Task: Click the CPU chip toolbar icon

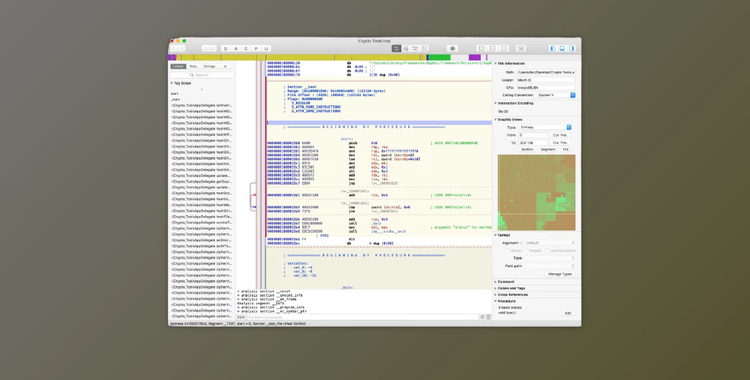Action: [x=452, y=48]
